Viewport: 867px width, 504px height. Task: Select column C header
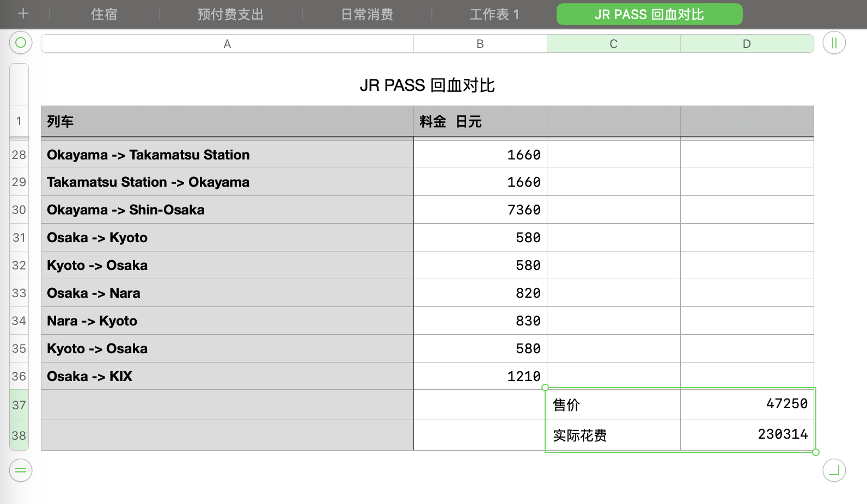click(613, 44)
